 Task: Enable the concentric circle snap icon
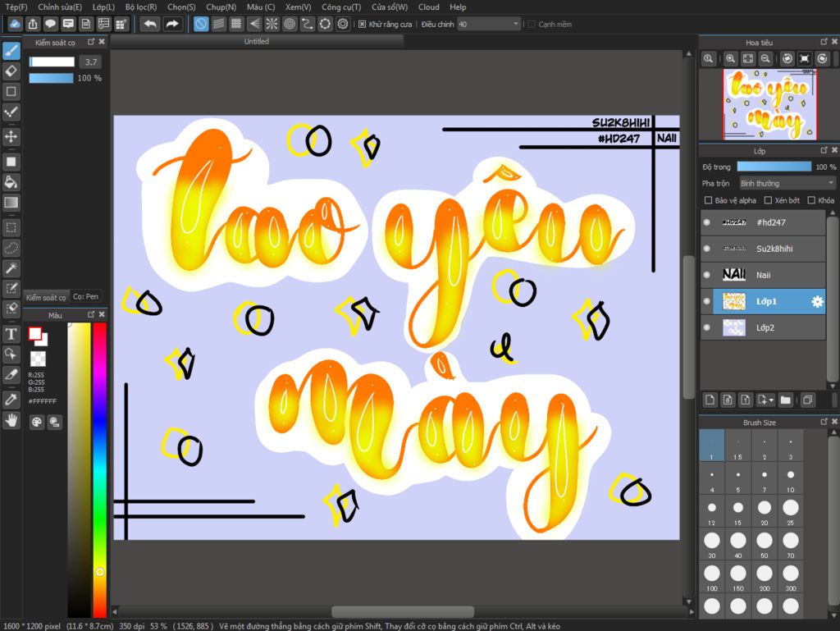pyautogui.click(x=290, y=24)
